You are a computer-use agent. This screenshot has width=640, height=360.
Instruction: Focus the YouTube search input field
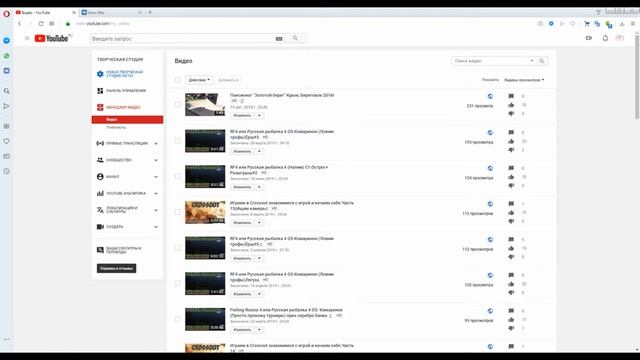coord(182,38)
